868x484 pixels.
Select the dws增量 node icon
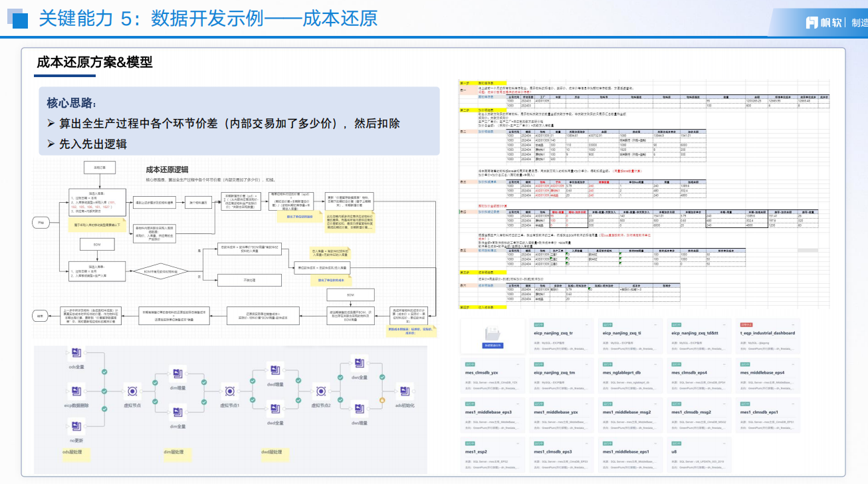(x=359, y=410)
